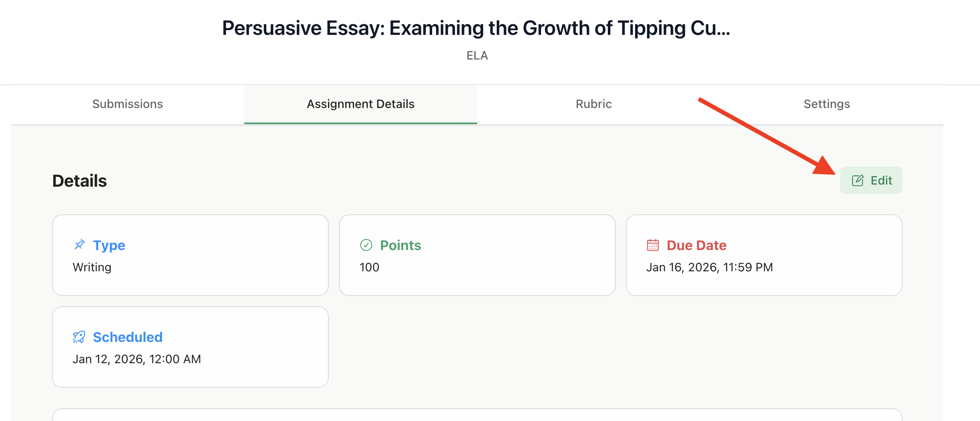Select the blue Type label
This screenshot has height=421, width=980.
pyautogui.click(x=109, y=245)
